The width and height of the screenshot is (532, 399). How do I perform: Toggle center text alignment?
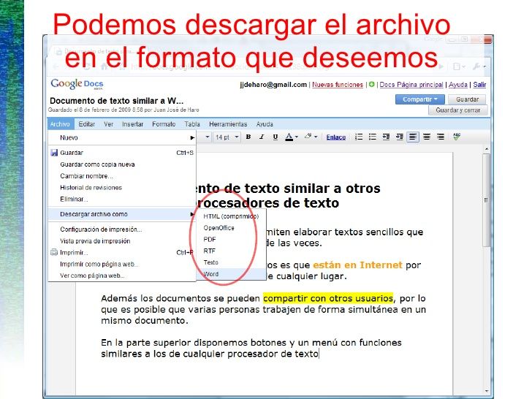427,137
